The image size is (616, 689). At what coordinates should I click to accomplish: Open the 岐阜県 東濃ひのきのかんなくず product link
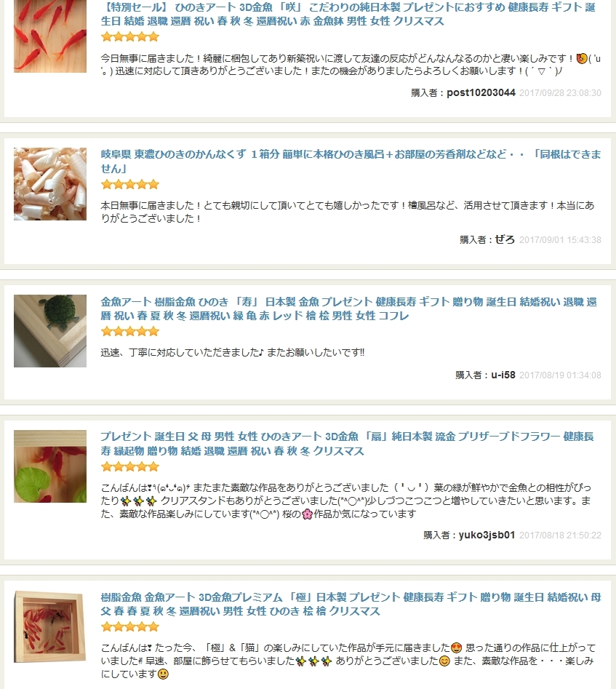pyautogui.click(x=351, y=162)
